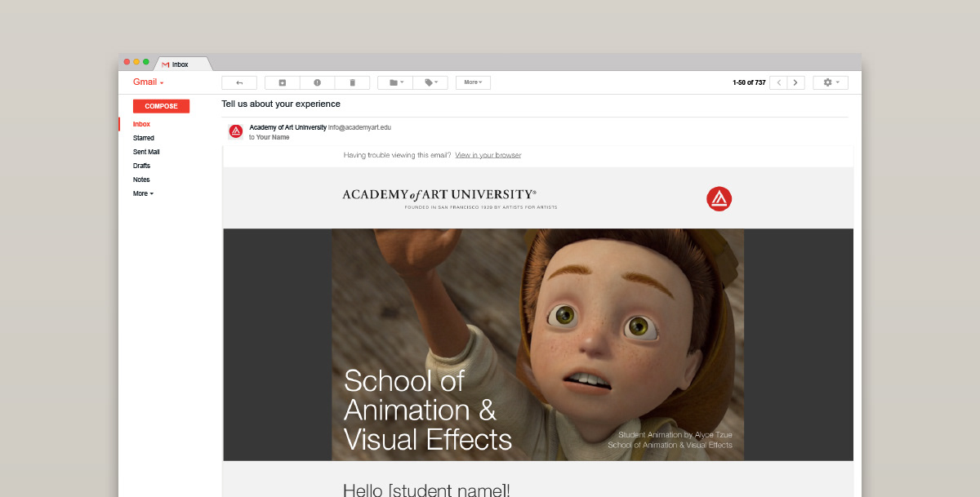980x497 pixels.
Task: Click the 'to Your Name' recipient line
Action: coord(269,137)
